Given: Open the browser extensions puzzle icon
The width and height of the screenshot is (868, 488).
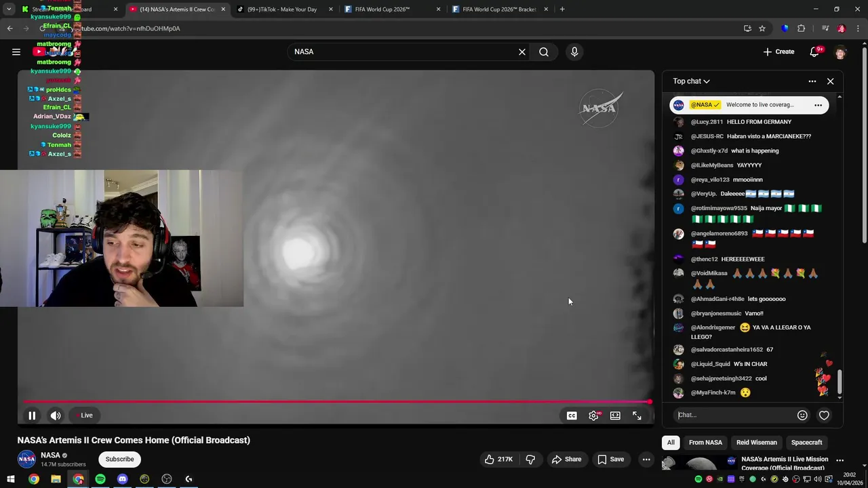Looking at the screenshot, I should coord(801,28).
